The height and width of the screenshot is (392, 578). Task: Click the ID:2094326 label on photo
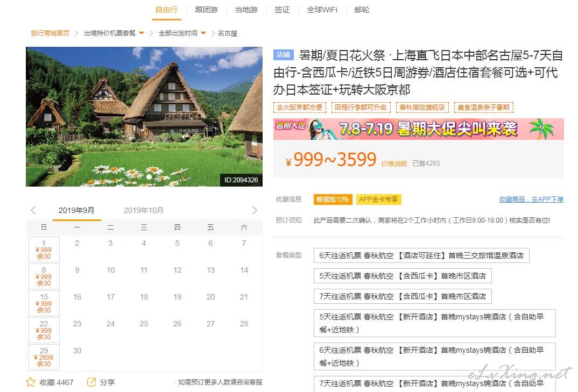point(241,180)
